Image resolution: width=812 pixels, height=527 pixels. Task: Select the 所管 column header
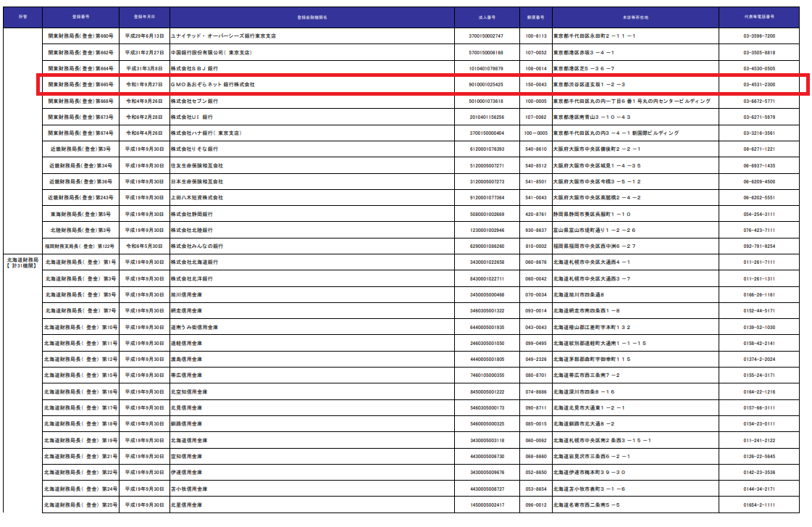pos(22,17)
